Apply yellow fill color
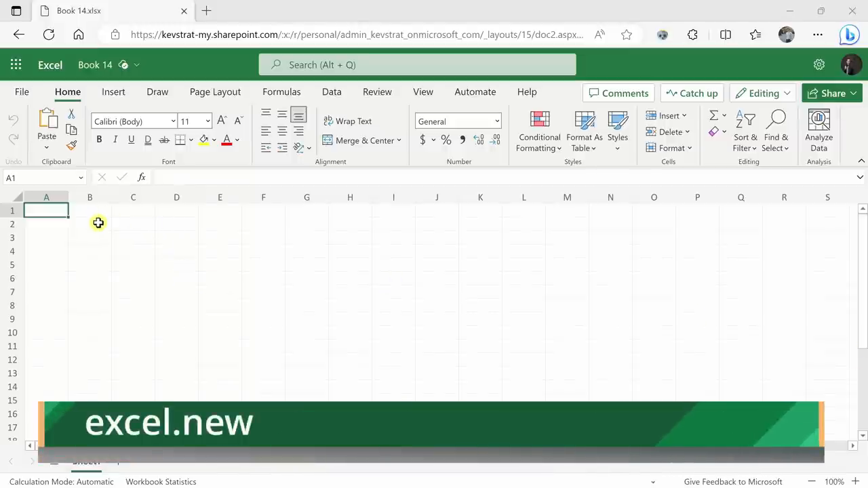This screenshot has width=868, height=488. [203, 140]
